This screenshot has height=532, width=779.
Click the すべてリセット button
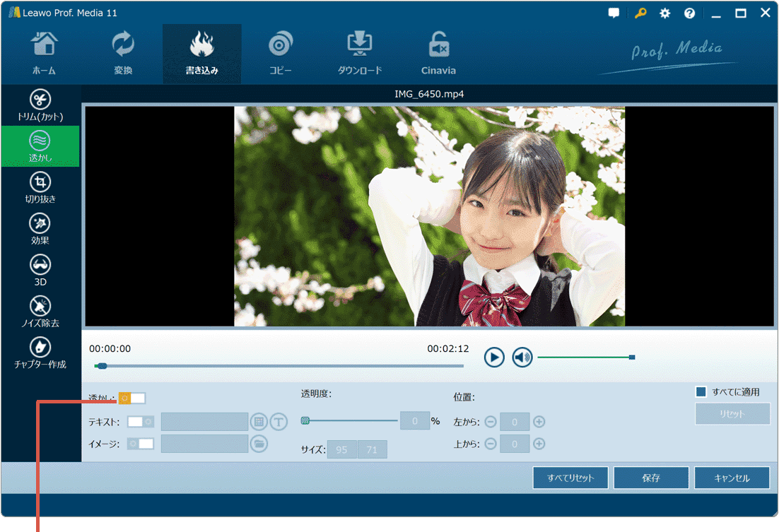click(570, 478)
